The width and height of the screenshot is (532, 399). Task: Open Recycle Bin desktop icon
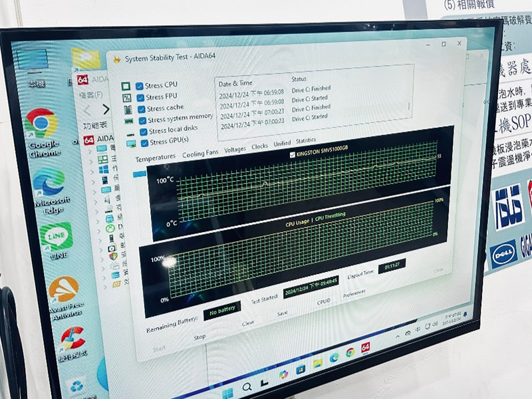pos(77,387)
